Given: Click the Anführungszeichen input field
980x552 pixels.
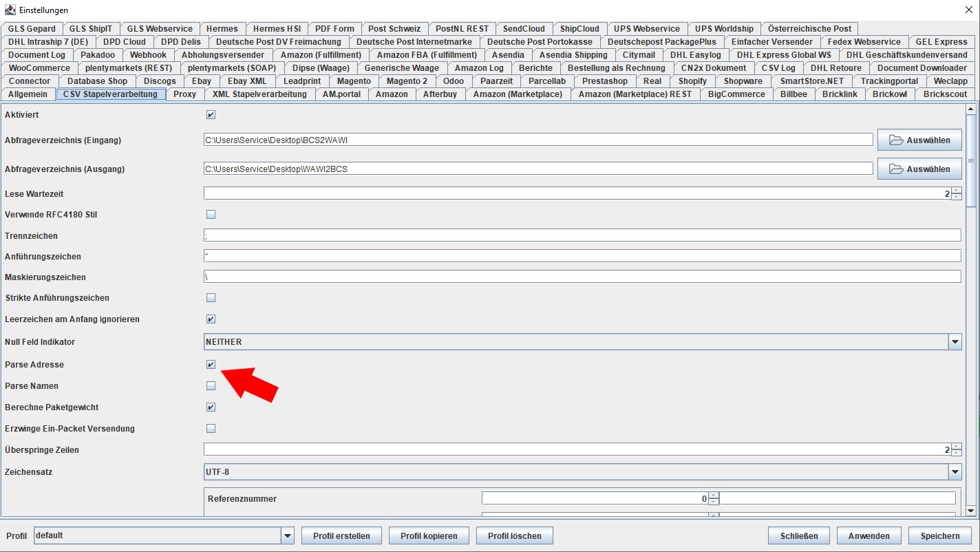Looking at the screenshot, I should 582,256.
